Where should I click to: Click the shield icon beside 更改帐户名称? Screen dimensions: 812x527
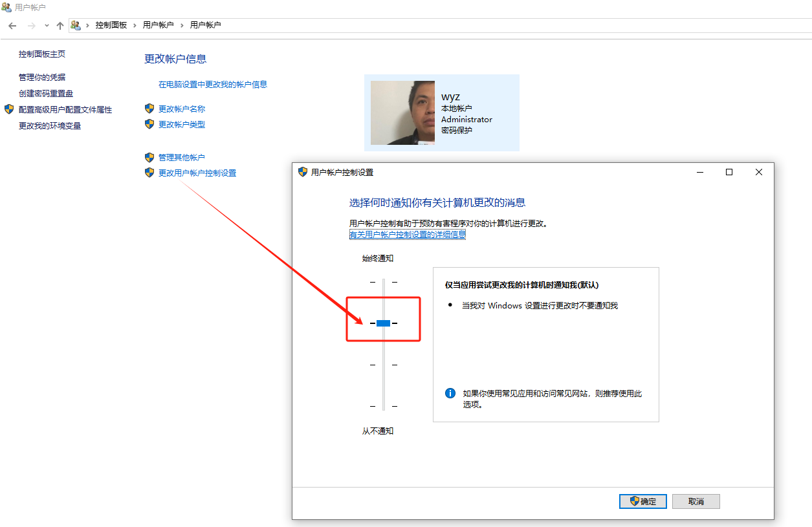point(149,109)
